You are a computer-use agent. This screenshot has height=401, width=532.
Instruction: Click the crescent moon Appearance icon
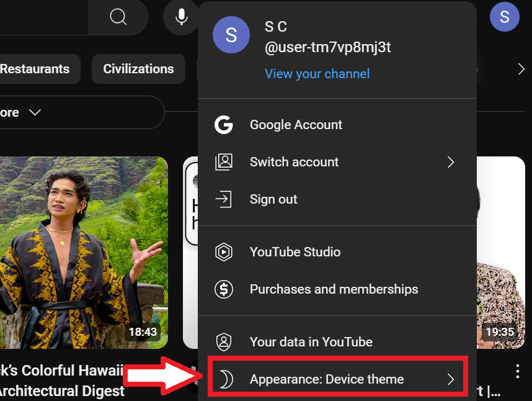click(225, 379)
